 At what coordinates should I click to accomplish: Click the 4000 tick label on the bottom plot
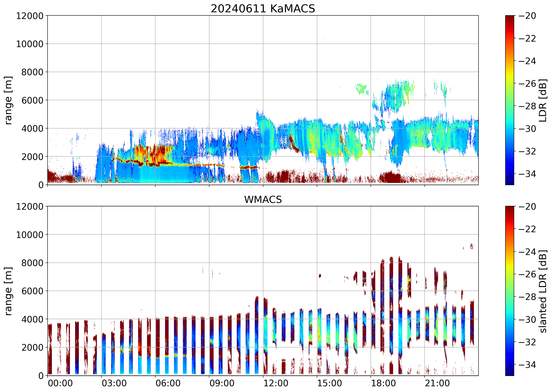pos(32,319)
